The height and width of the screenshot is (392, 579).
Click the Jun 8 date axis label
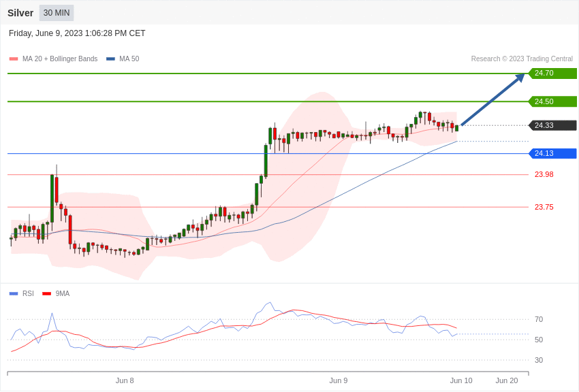point(125,380)
